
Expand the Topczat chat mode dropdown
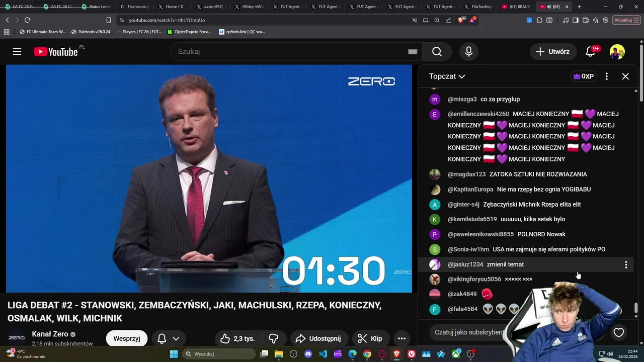(447, 76)
